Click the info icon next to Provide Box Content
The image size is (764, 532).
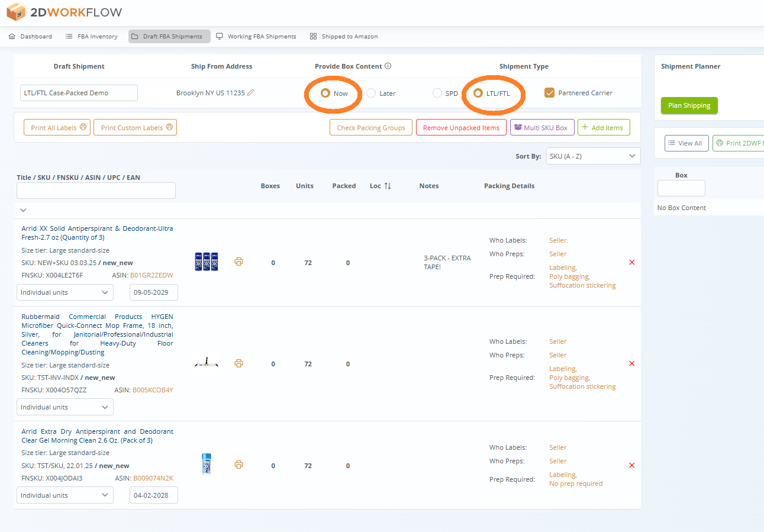(x=386, y=66)
